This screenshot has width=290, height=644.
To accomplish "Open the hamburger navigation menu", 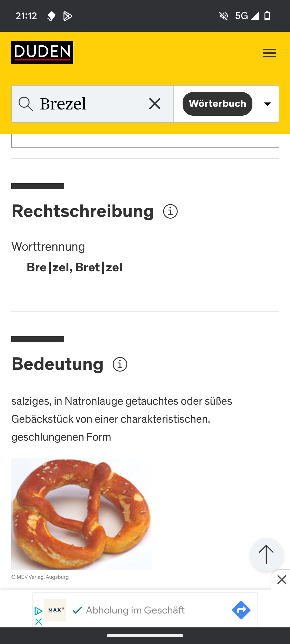I will coord(269,53).
